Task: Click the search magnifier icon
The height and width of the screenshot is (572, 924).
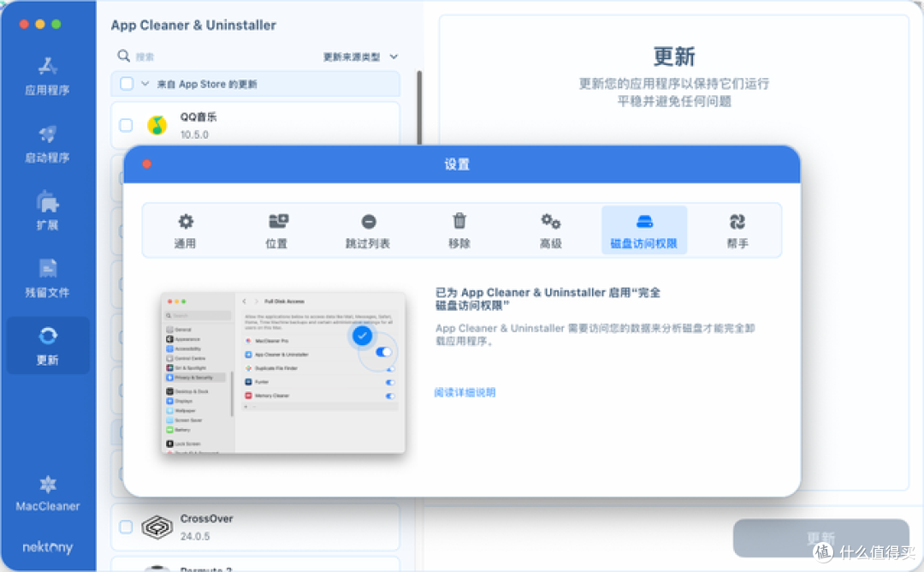Action: (123, 56)
